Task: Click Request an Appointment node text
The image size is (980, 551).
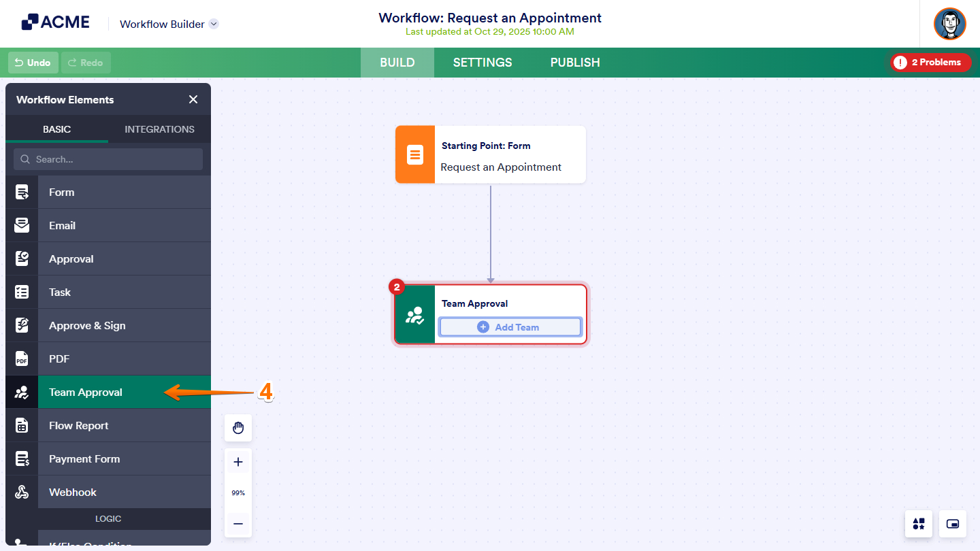Action: pyautogui.click(x=501, y=167)
